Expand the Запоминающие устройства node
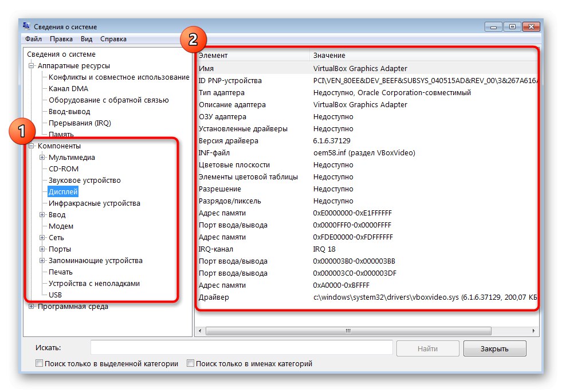 pos(42,260)
